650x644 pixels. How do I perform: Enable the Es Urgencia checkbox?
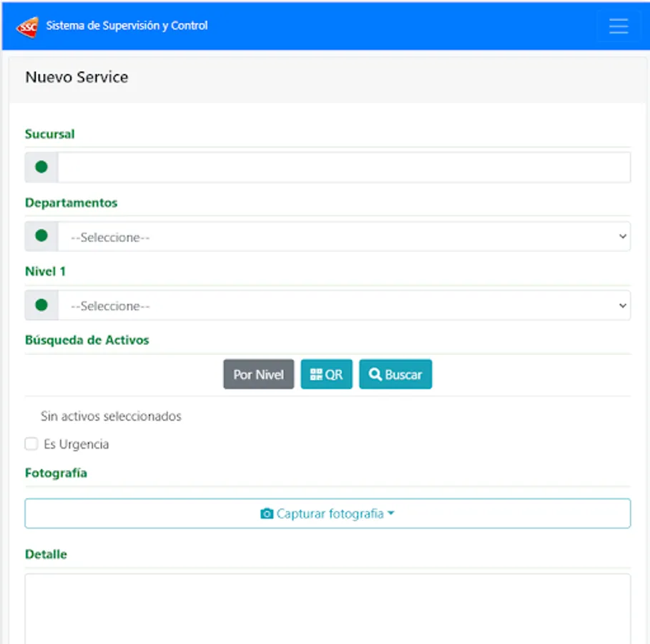[x=31, y=444]
